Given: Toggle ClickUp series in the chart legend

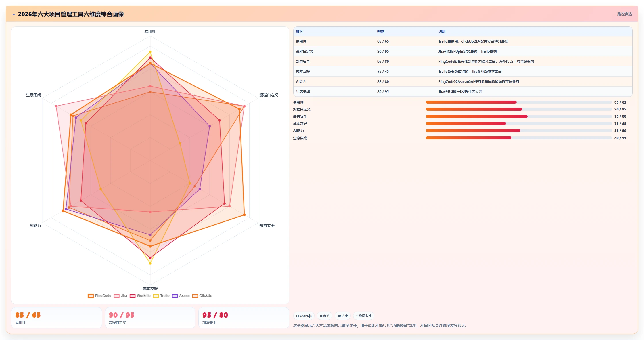Looking at the screenshot, I should coord(202,296).
